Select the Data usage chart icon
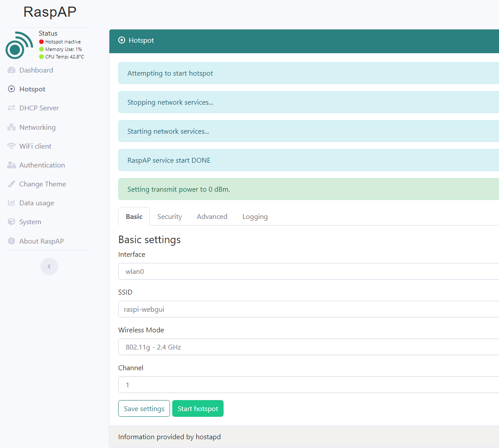This screenshot has width=499, height=448. pos(11,203)
